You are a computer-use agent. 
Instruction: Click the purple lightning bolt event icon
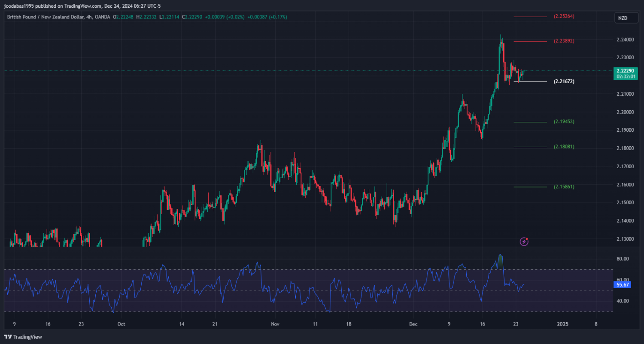524,241
